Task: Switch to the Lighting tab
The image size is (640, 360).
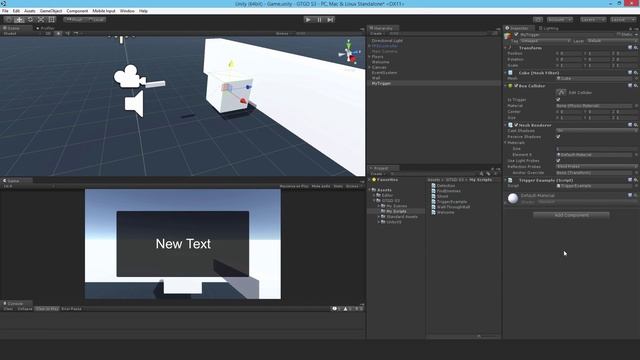Action: tap(549, 28)
